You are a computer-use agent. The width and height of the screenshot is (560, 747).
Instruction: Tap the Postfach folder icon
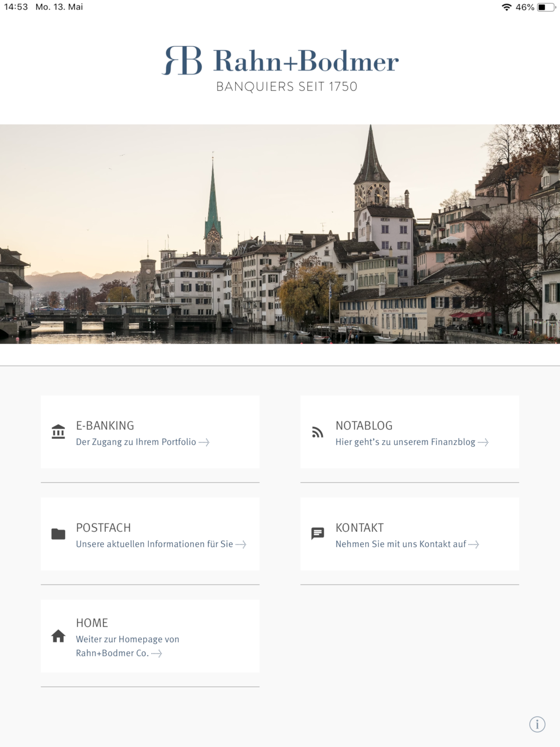[x=58, y=534]
